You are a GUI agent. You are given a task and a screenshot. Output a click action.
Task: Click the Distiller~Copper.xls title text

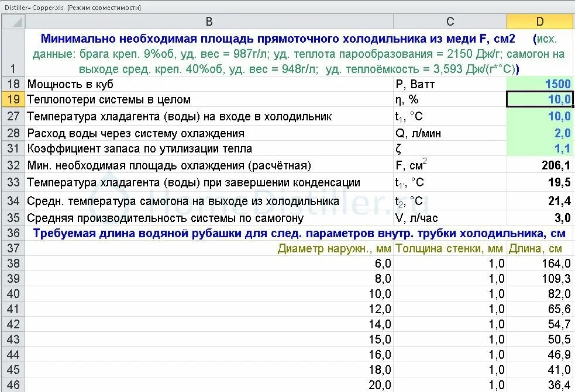pyautogui.click(x=34, y=8)
